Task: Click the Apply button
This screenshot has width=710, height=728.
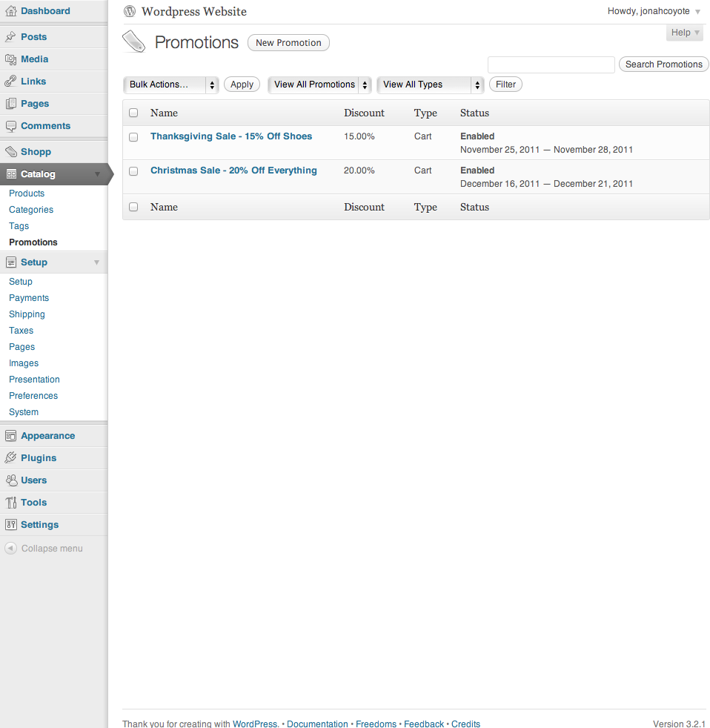Action: (x=242, y=85)
